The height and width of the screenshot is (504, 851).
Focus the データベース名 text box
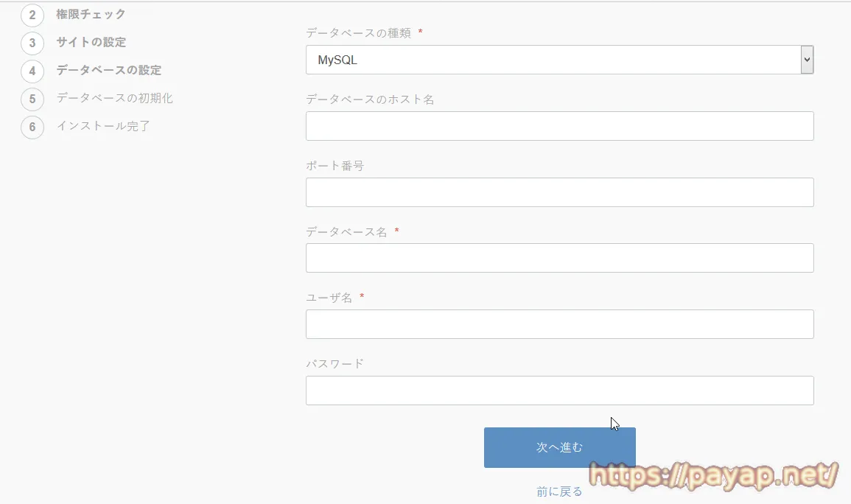[x=559, y=258]
